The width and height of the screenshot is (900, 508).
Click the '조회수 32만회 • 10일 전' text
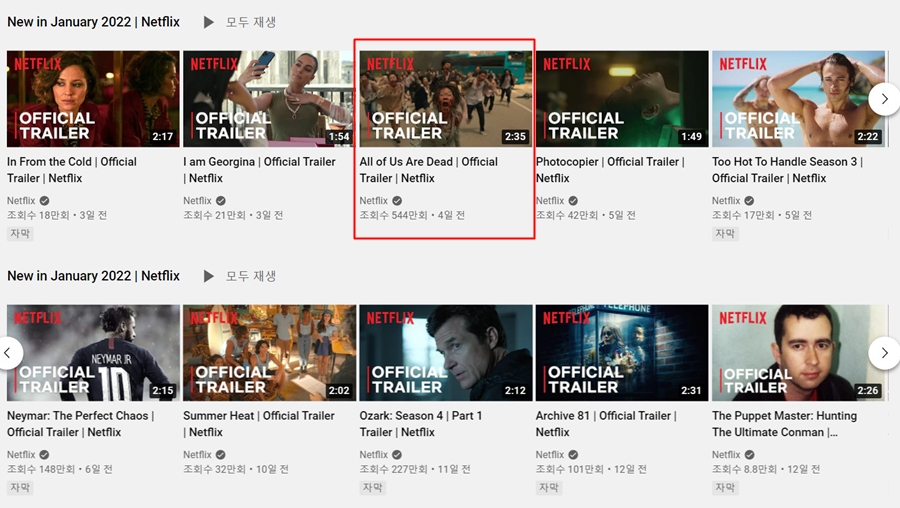pyautogui.click(x=236, y=470)
